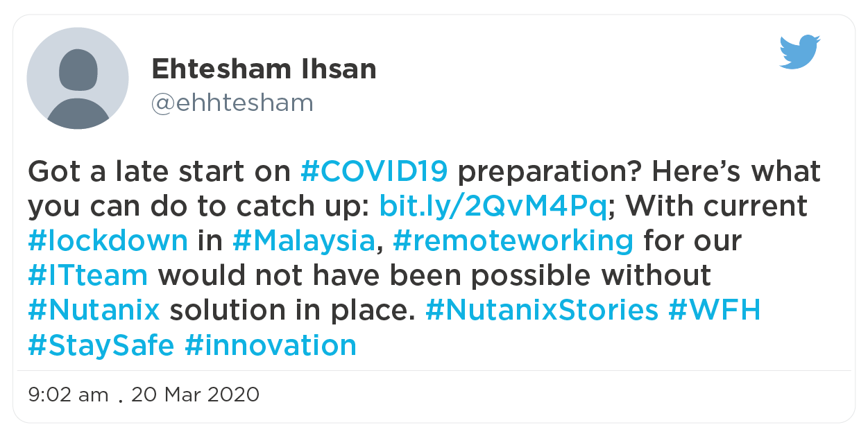Open the #StaySafe hashtag
868x434 pixels.
[x=101, y=345]
